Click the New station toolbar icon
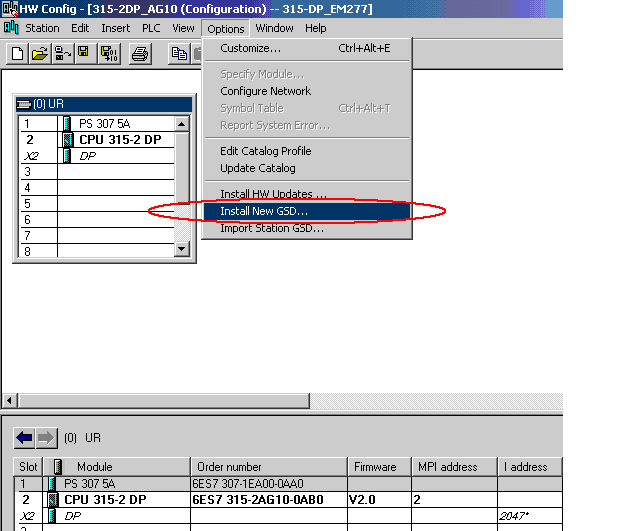 [x=17, y=53]
